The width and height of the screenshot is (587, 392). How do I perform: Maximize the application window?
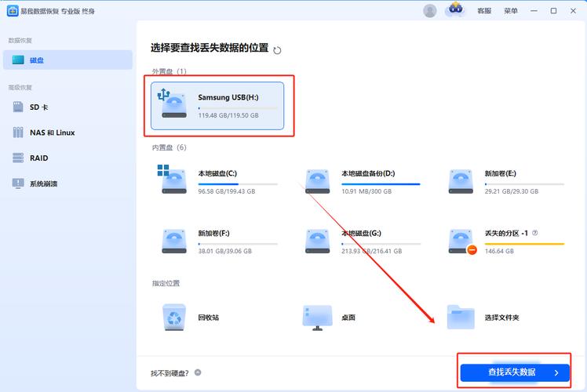click(x=553, y=11)
